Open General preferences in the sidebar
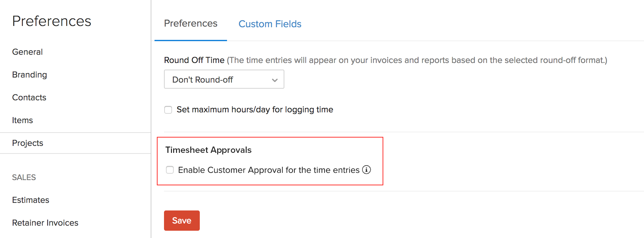 27,52
